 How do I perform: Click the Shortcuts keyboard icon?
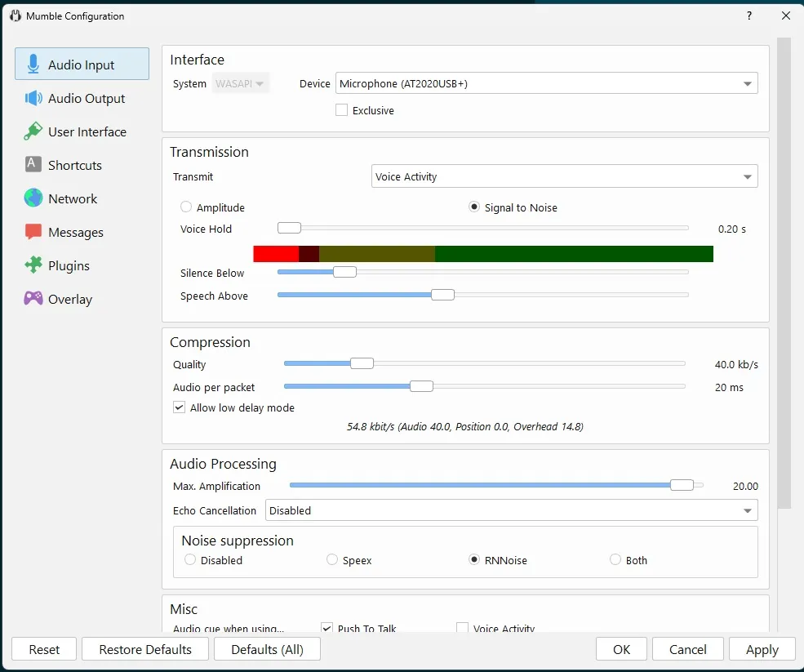[x=33, y=165]
